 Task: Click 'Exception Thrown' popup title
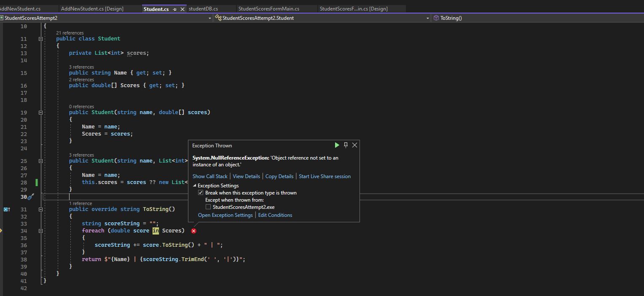coord(212,146)
